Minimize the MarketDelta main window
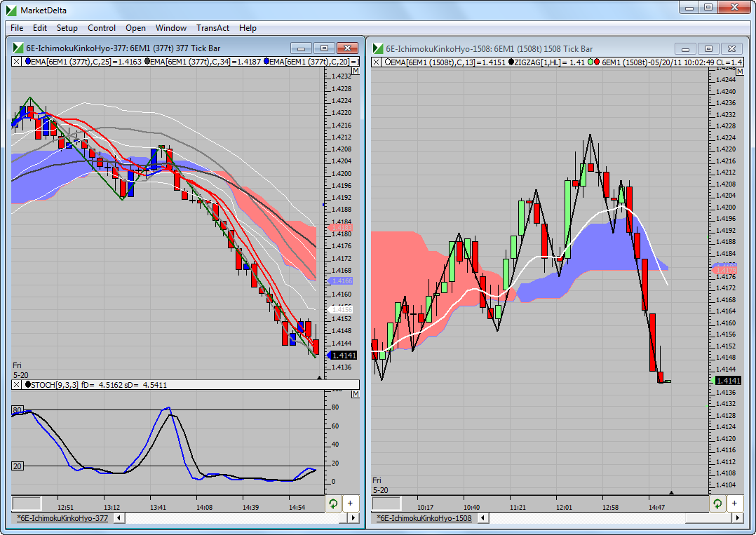The image size is (756, 535). 690,7
